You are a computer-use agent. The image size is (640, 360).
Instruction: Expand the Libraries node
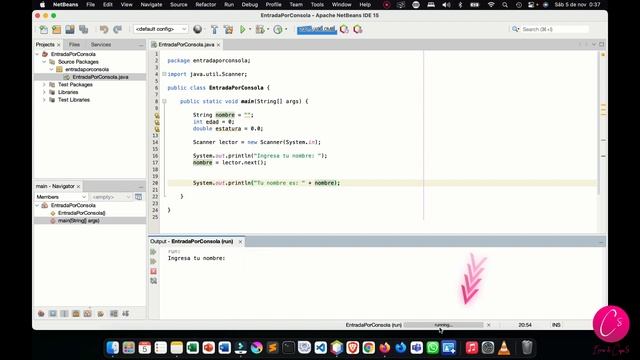coord(44,92)
